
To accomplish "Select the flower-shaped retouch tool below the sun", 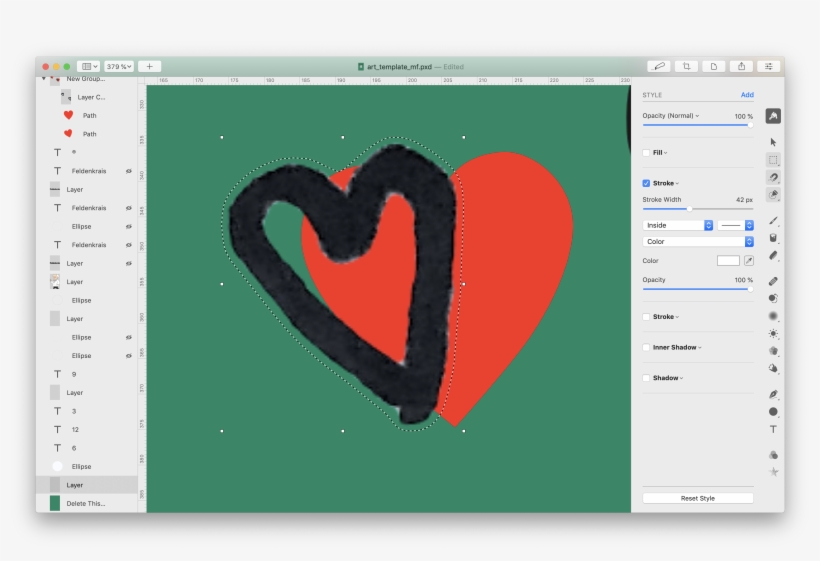I will [773, 351].
